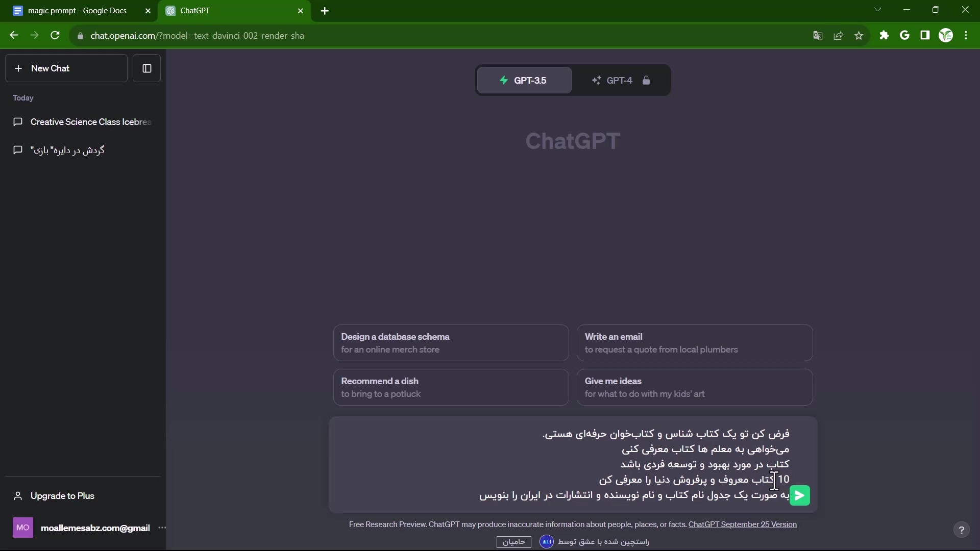980x551 pixels.
Task: Choose Recommend a dish suggestion
Action: point(451,387)
